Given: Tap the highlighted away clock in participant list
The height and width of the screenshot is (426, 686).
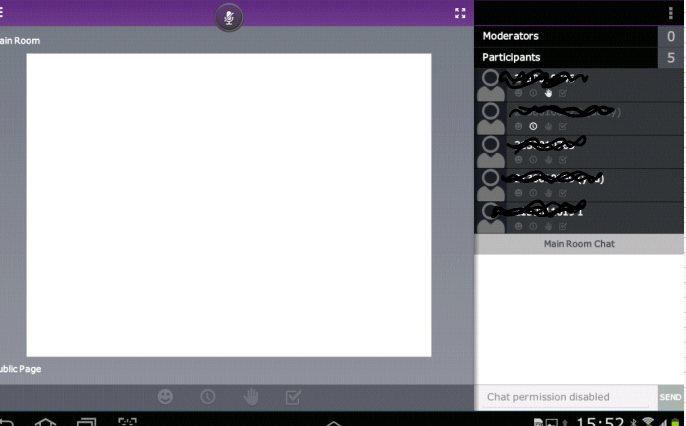Looking at the screenshot, I should coord(533,126).
